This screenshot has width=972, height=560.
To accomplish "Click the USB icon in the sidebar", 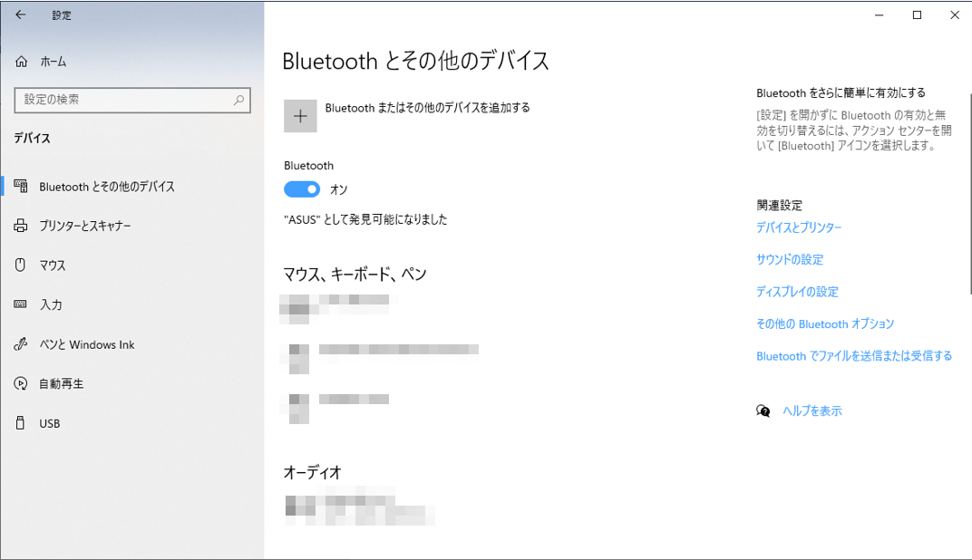I will 21,423.
